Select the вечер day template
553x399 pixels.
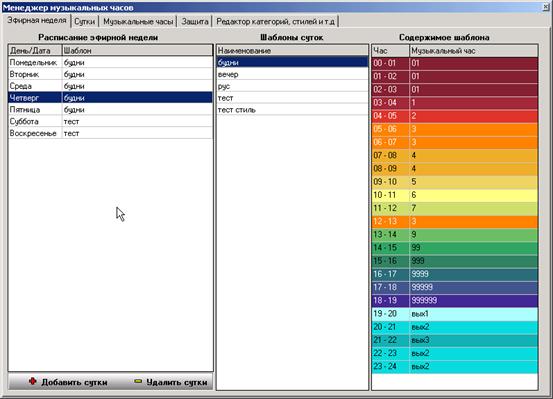[x=292, y=74]
